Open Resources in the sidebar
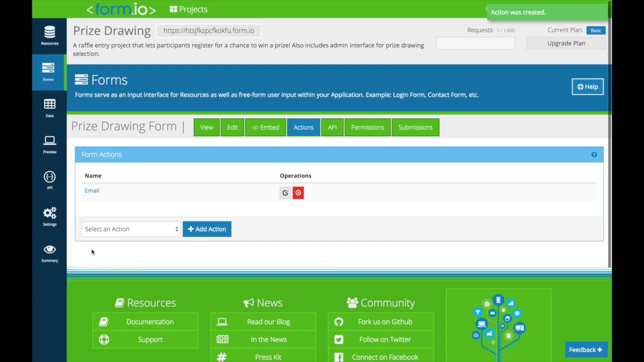Image resolution: width=644 pixels, height=362 pixels. coord(49,36)
